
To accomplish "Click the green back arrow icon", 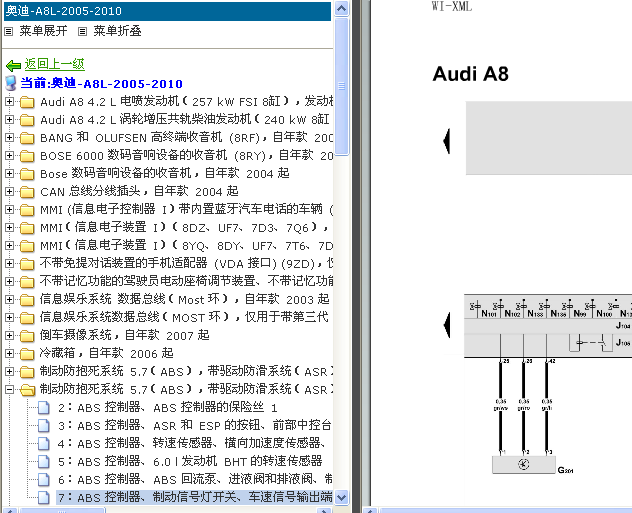I will (x=13, y=65).
